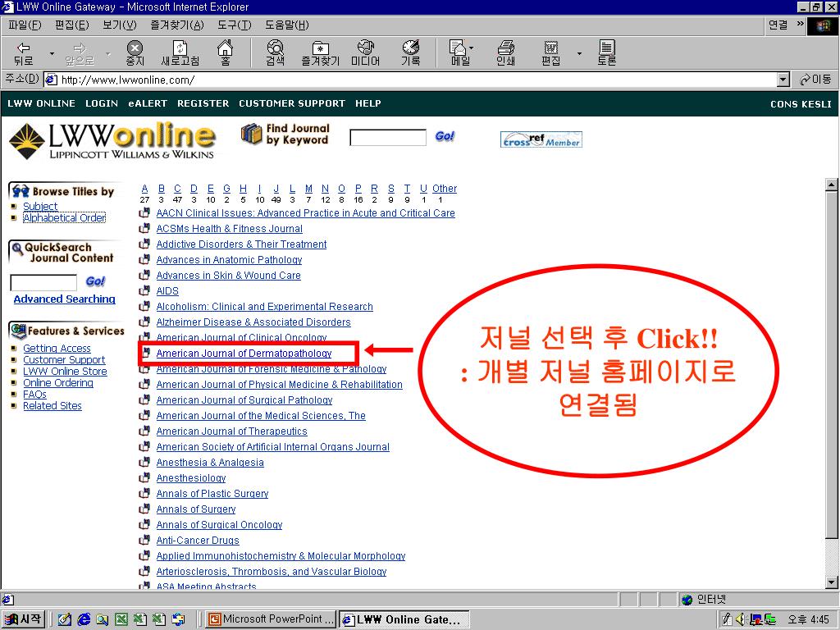Screen dimensions: 840x630
Task: Click the journal icon beside Annals of Surgery
Action: pyautogui.click(x=144, y=509)
